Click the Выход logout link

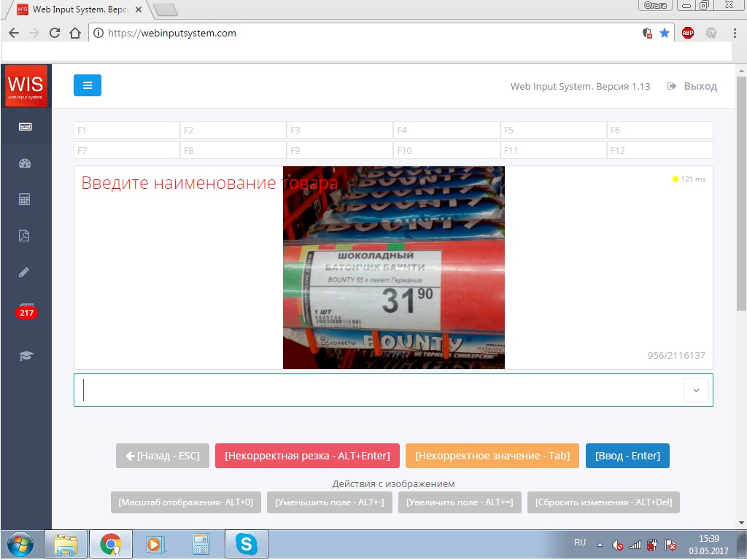[692, 86]
